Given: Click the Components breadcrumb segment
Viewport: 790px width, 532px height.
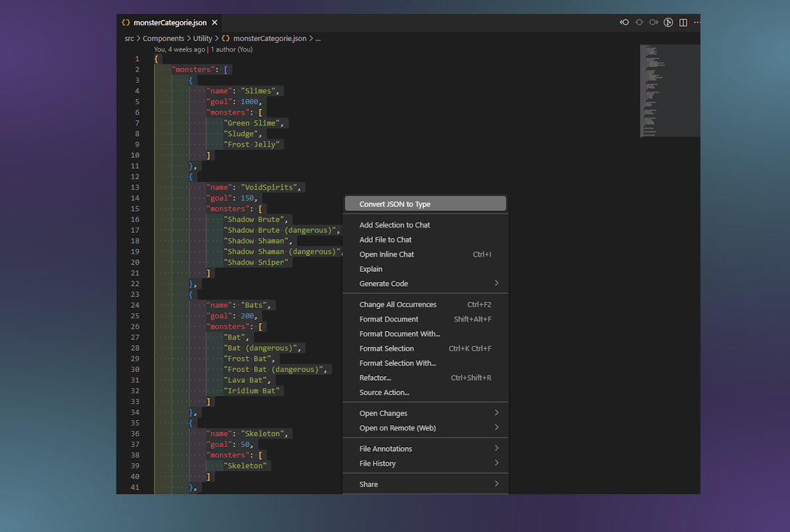Looking at the screenshot, I should point(163,38).
